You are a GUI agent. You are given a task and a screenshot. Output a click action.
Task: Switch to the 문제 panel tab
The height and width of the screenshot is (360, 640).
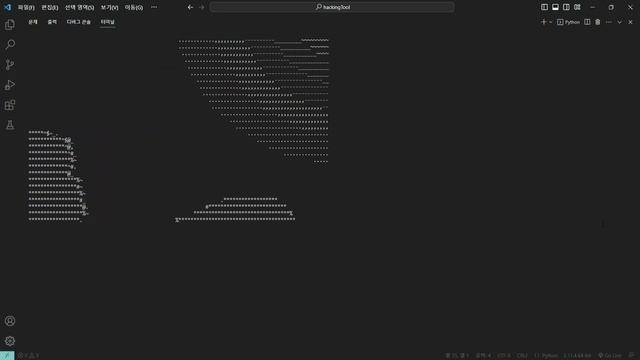33,22
